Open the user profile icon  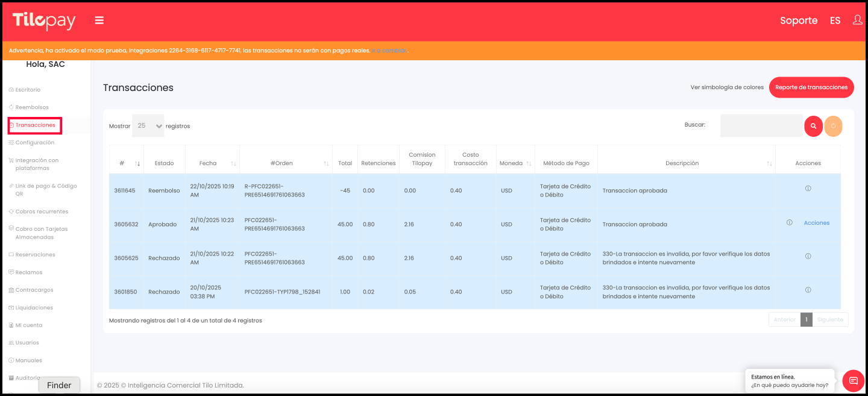[857, 20]
